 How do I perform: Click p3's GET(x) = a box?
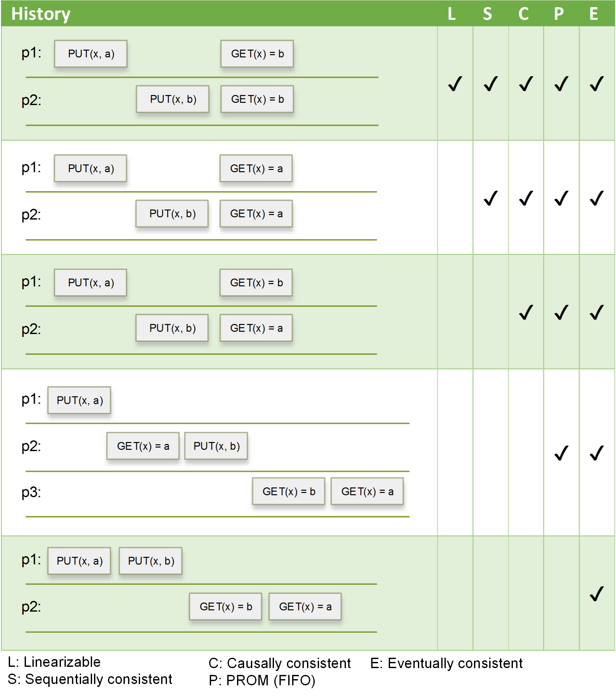click(367, 491)
